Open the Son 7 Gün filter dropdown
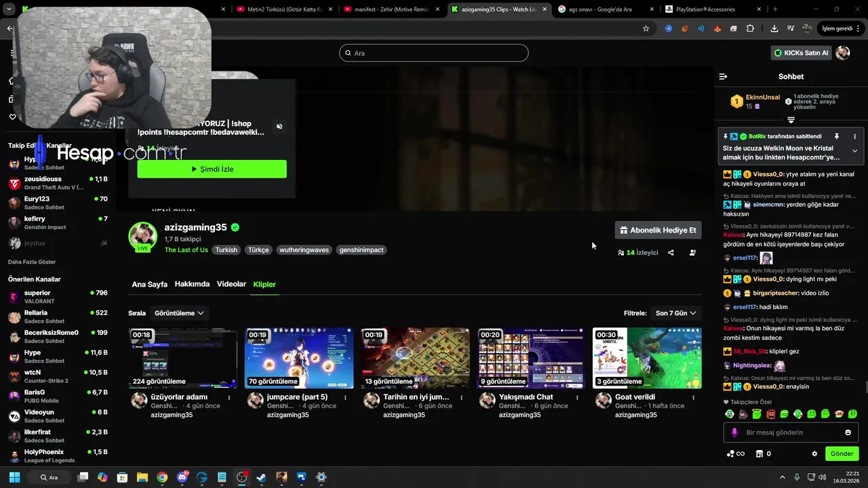The width and height of the screenshot is (868, 488). click(675, 313)
